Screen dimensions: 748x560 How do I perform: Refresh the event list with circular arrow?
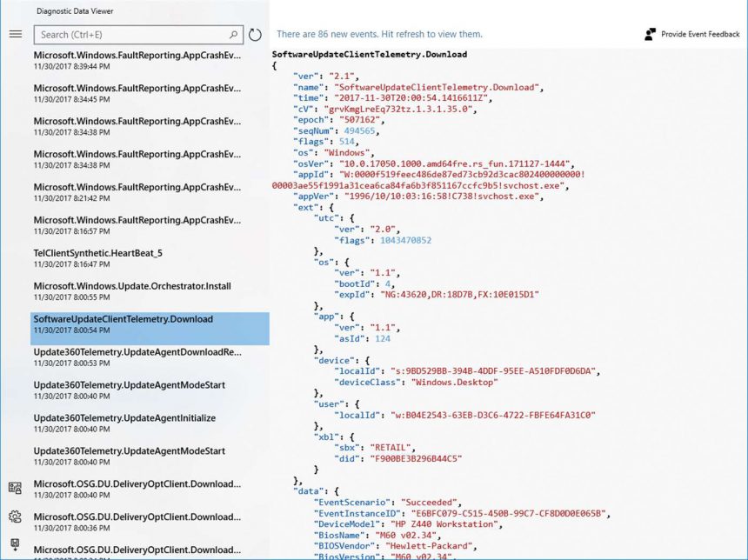pyautogui.click(x=255, y=34)
